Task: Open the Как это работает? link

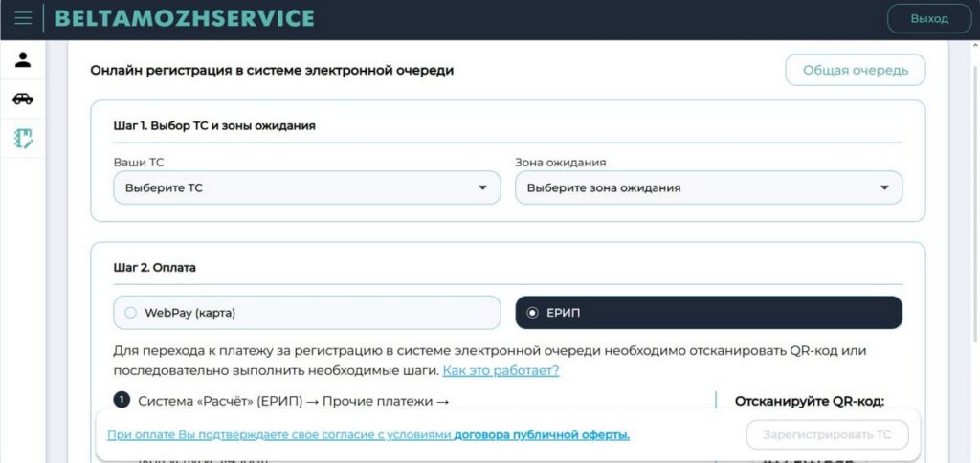Action: [501, 370]
